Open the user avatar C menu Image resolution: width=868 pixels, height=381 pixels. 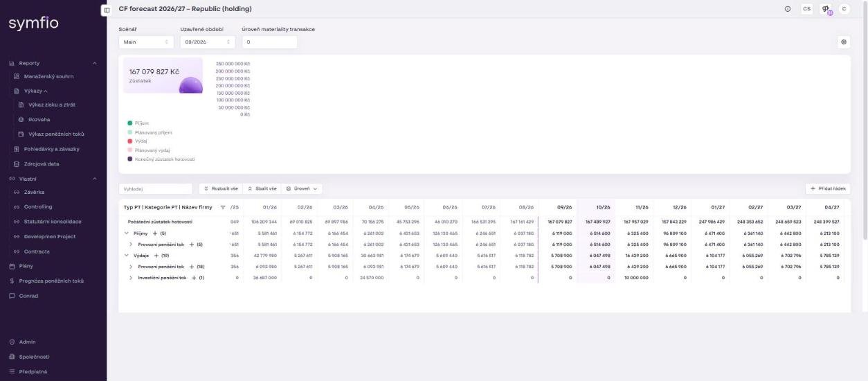coord(844,9)
